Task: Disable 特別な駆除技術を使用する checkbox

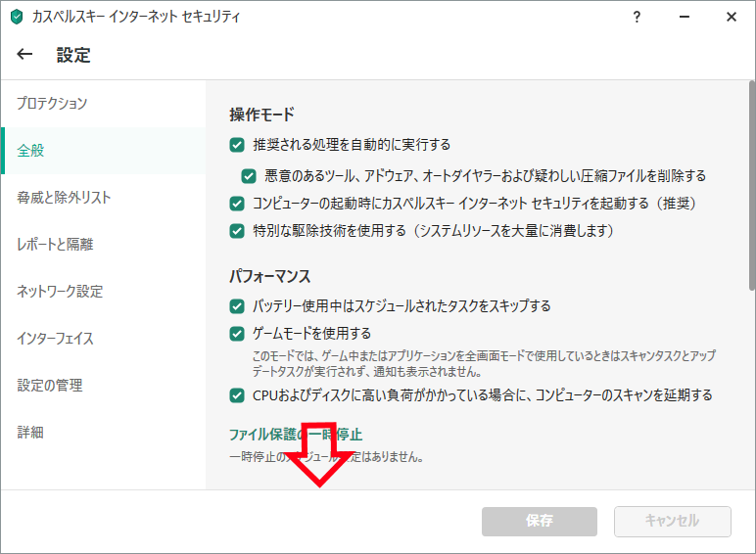Action: [237, 231]
